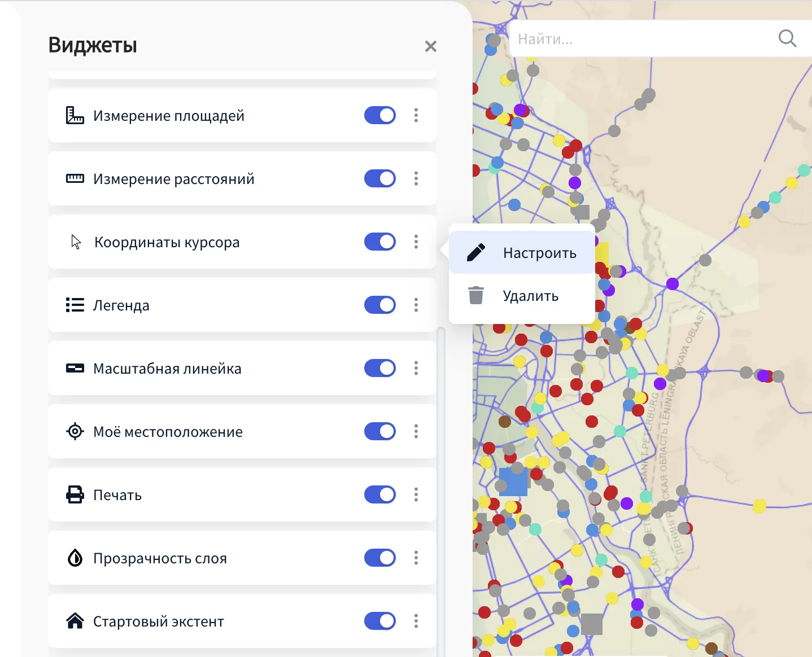Screen dimensions: 812x657
Task: Expand more options for Стартовый экстент
Action: click(416, 621)
